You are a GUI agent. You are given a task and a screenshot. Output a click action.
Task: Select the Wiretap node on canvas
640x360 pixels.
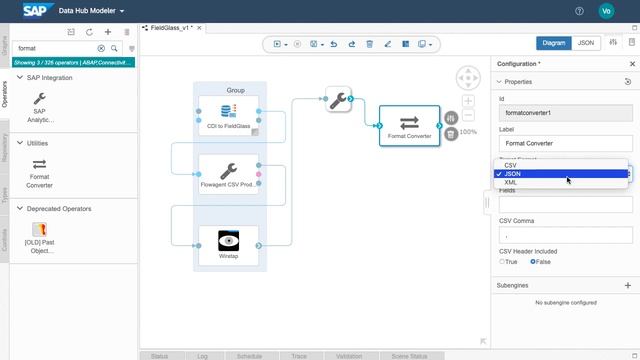tap(229, 245)
